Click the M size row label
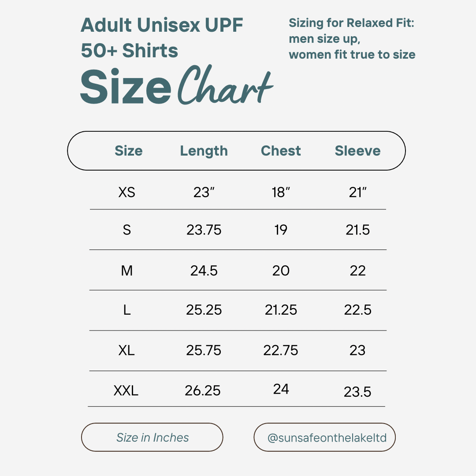 click(127, 270)
